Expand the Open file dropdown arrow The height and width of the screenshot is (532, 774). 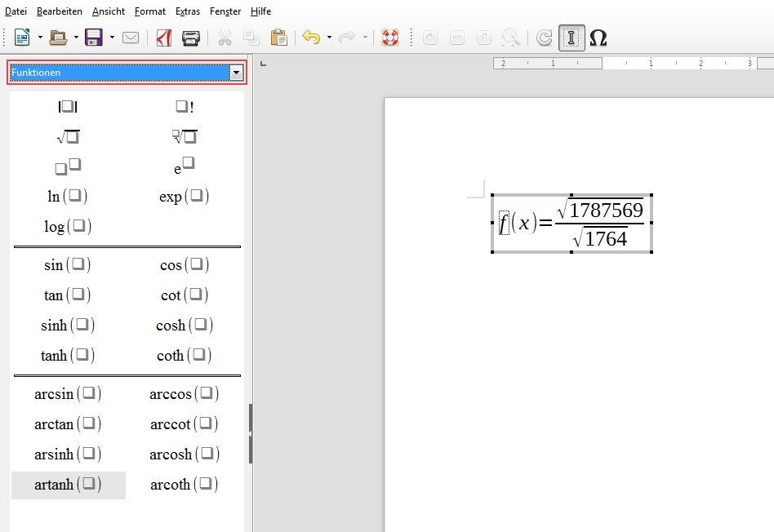click(76, 38)
